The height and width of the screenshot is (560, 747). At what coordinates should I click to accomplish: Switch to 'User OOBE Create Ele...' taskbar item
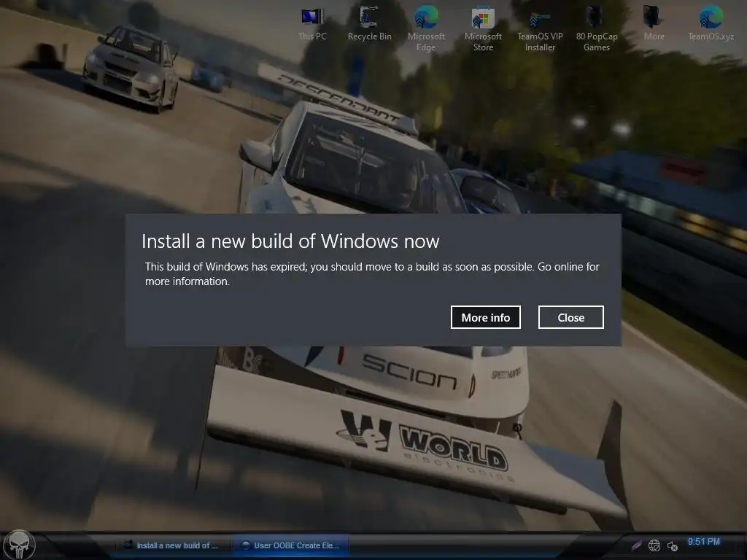tap(290, 545)
